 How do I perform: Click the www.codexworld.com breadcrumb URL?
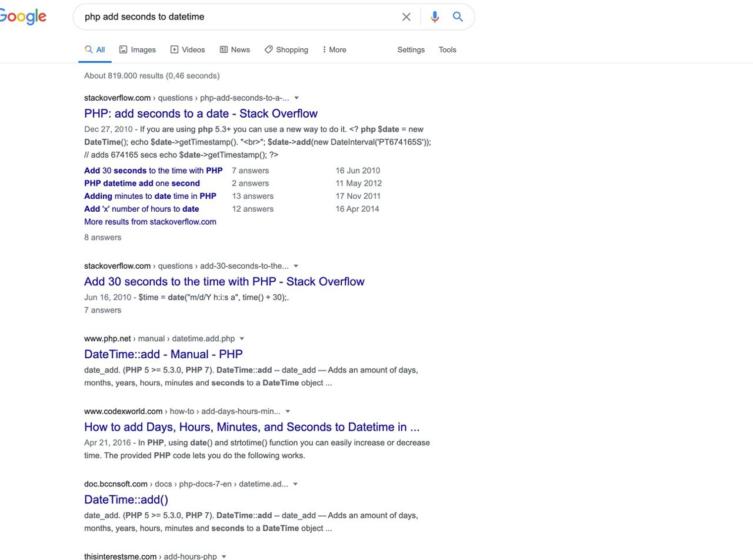point(182,412)
